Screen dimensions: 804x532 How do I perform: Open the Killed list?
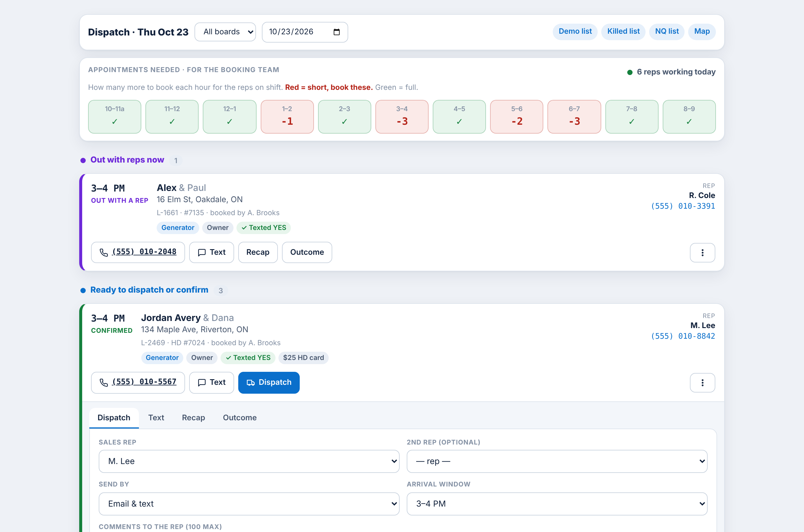(x=623, y=32)
